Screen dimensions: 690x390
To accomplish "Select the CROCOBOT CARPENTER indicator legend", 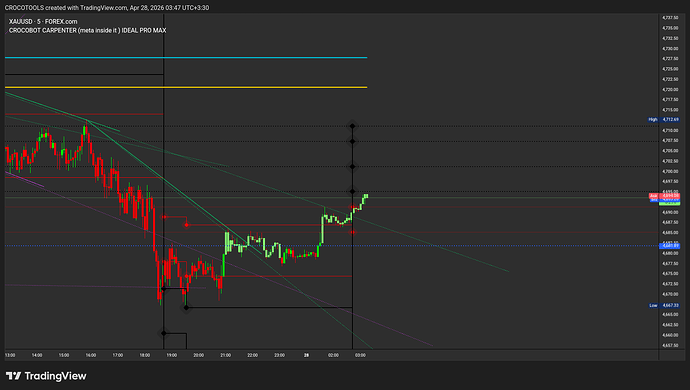I will click(x=88, y=30).
